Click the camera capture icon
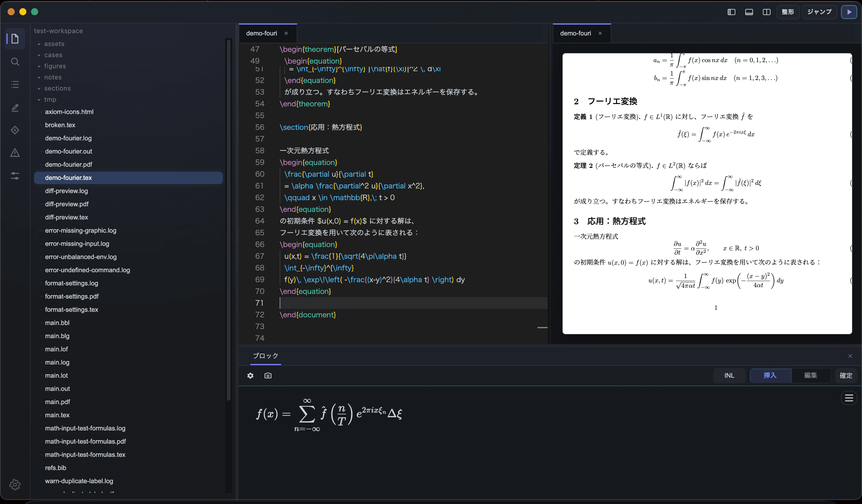The image size is (862, 504). (x=268, y=375)
